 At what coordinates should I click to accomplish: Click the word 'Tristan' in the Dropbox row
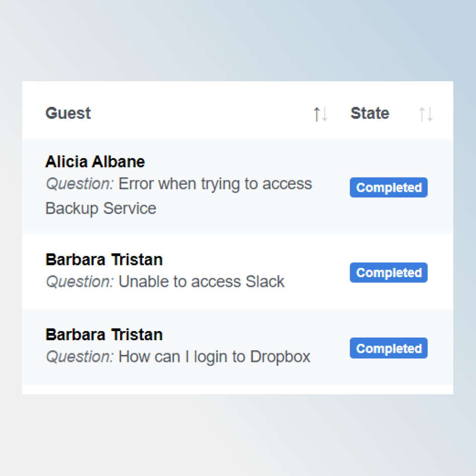click(137, 335)
